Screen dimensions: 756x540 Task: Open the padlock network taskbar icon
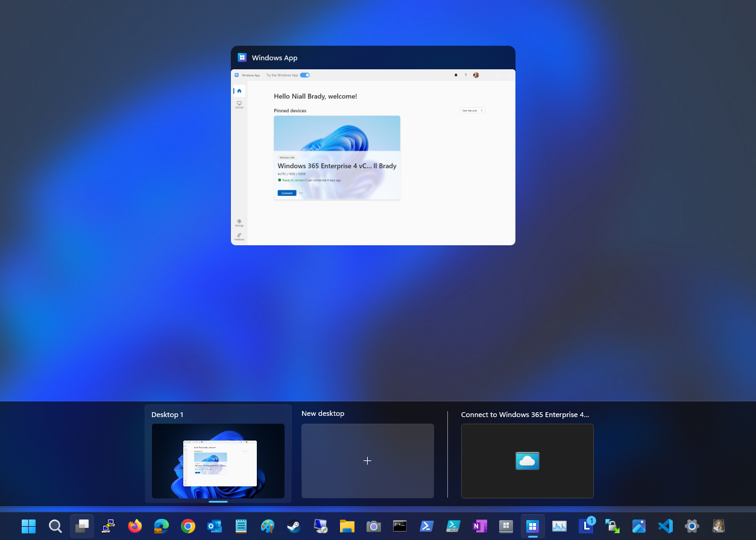[x=613, y=526]
